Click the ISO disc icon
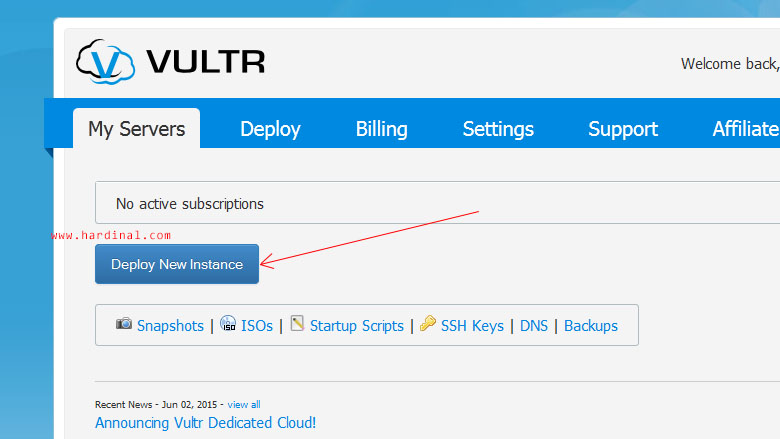Image resolution: width=780 pixels, height=439 pixels. pos(228,323)
